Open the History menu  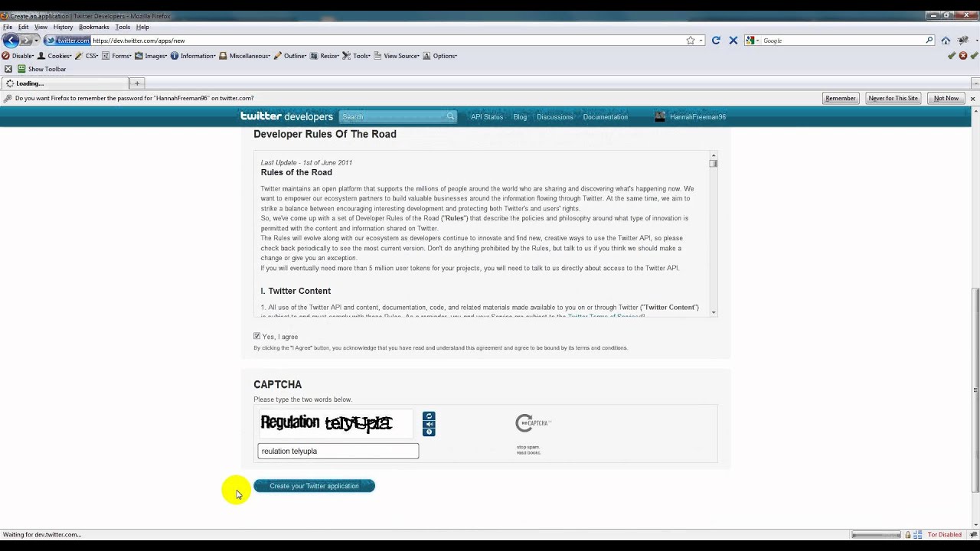click(64, 27)
